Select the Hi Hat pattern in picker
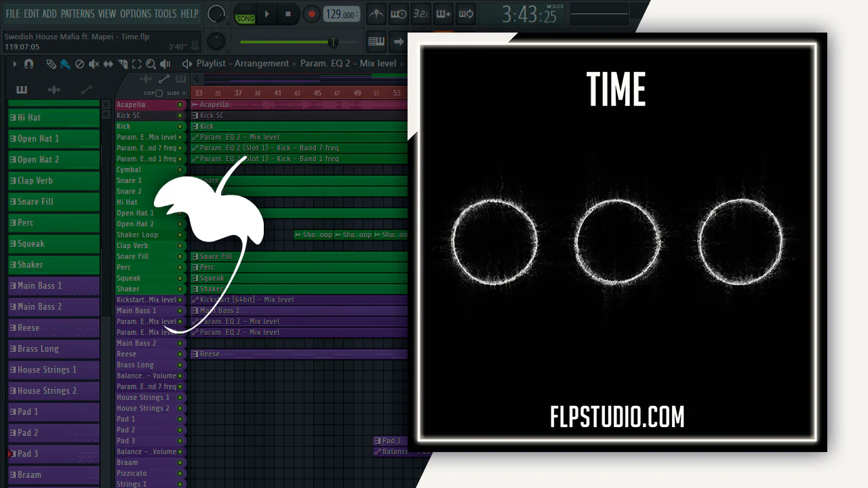 54,117
